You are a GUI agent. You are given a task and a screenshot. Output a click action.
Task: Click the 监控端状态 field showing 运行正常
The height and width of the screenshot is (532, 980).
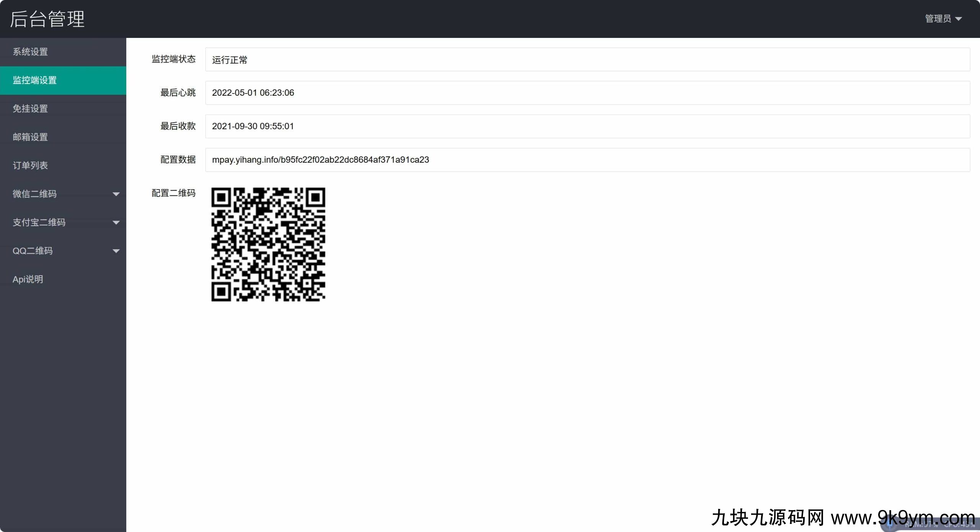[588, 59]
